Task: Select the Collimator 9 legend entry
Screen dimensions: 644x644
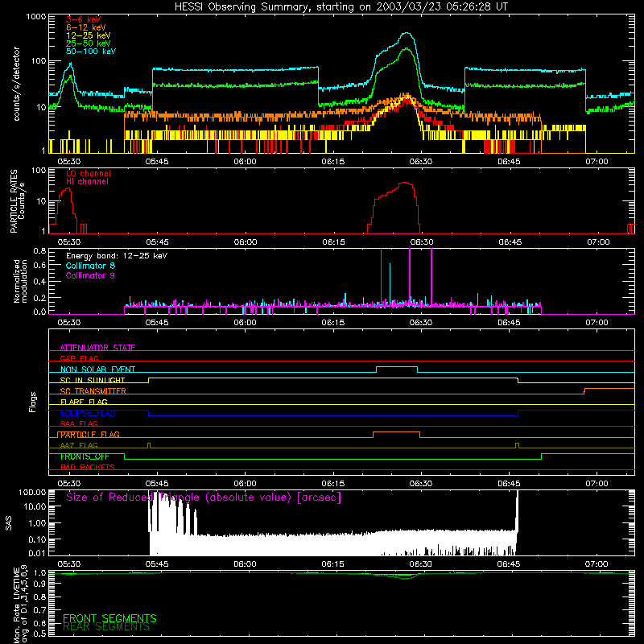Action: (90, 275)
